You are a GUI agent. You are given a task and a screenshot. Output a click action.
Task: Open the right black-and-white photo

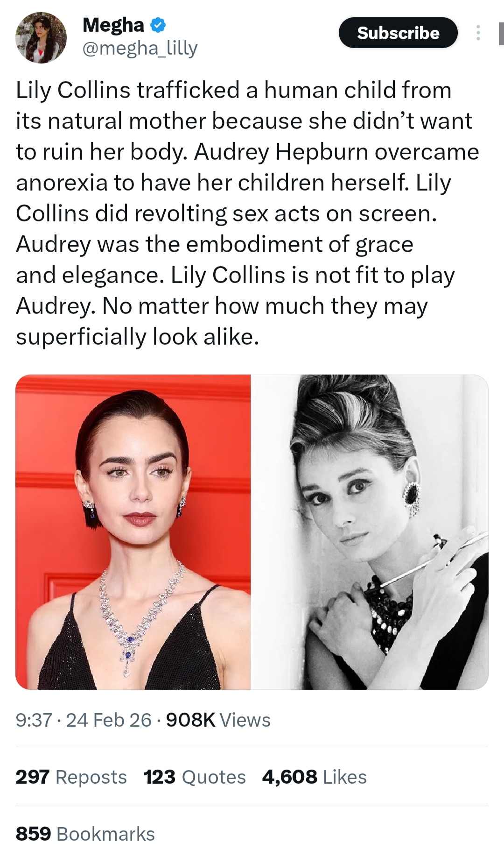[370, 532]
